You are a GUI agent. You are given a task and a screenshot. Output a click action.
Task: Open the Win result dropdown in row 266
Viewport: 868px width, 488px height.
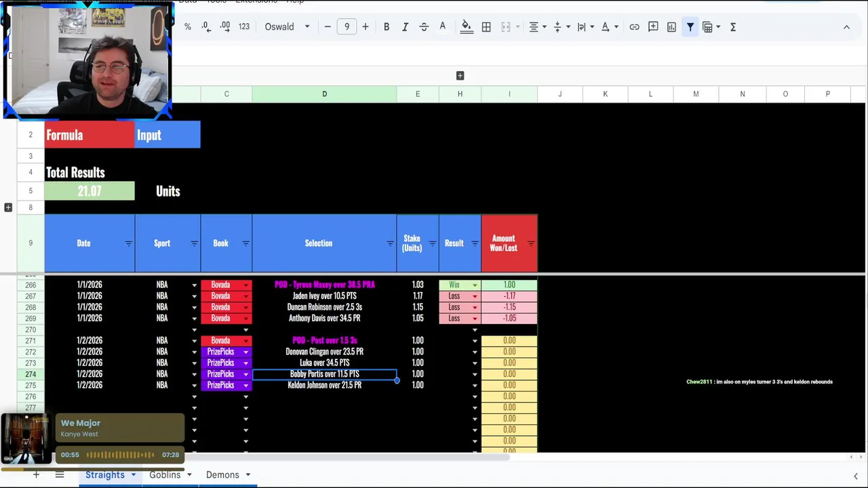pos(475,285)
